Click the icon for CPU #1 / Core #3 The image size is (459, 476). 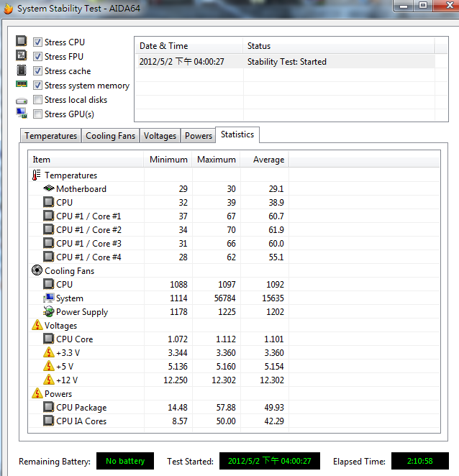point(49,243)
